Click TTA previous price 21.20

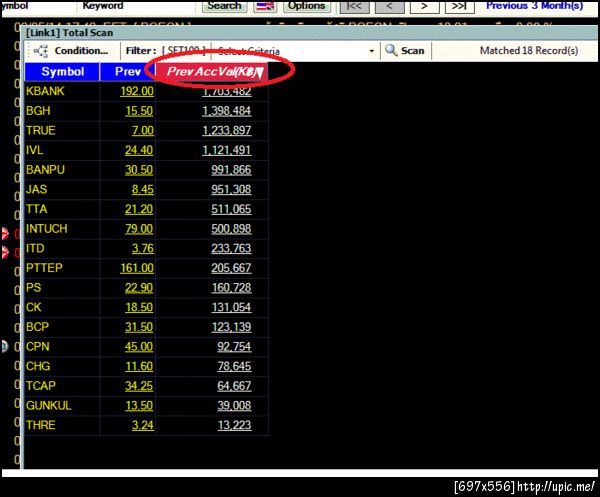[x=139, y=209]
